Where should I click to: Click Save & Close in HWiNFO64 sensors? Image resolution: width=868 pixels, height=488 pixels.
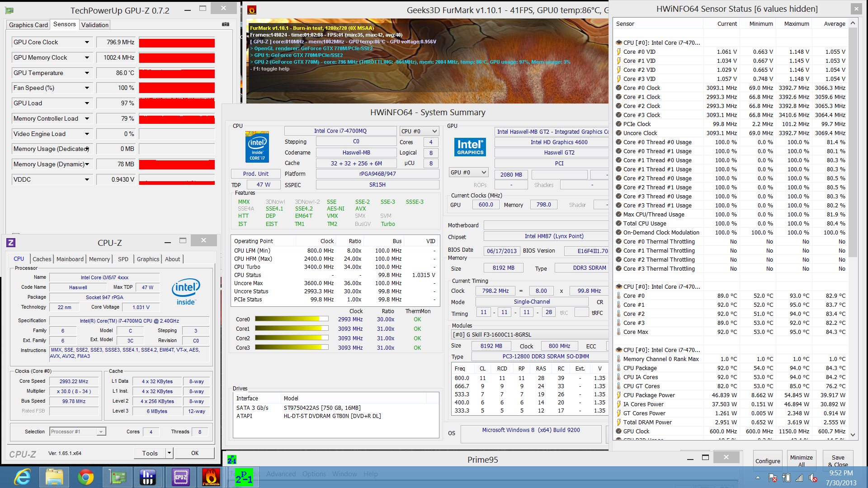[x=838, y=460]
